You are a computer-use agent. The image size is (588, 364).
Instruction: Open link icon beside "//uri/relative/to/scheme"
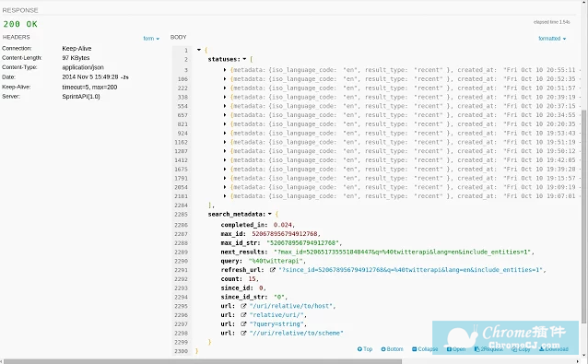click(x=243, y=333)
